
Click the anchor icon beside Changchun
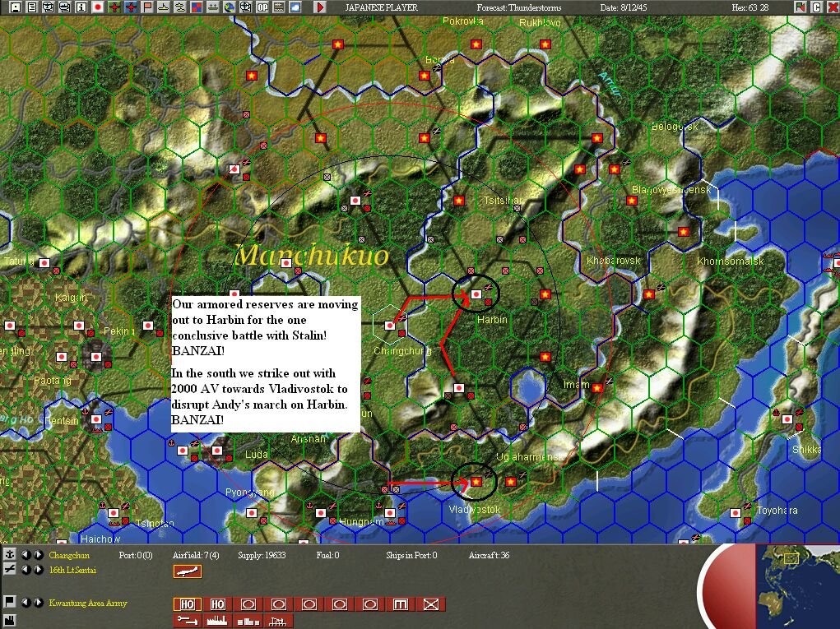click(10, 555)
